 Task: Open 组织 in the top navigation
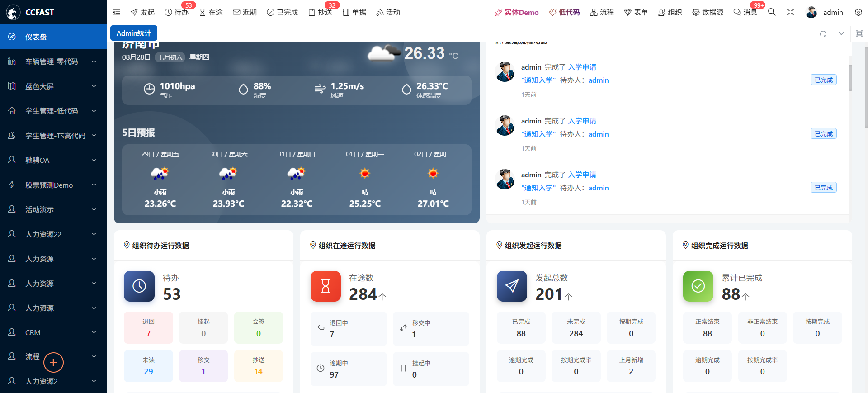click(x=670, y=12)
